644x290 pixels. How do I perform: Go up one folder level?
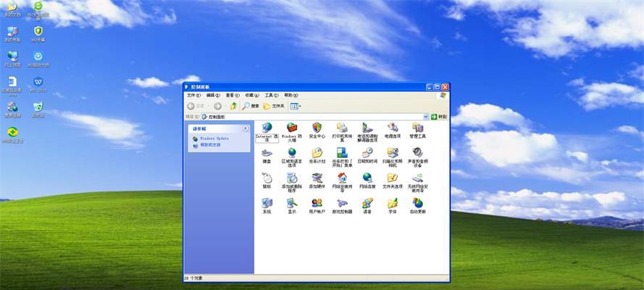[x=234, y=107]
